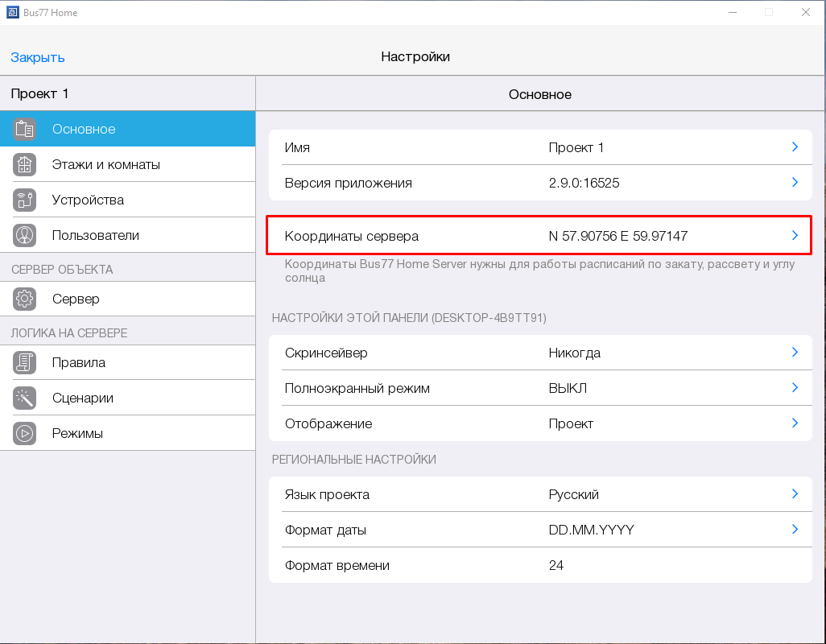Expand Координаты сервера chevron
The image size is (826, 644).
tap(794, 236)
